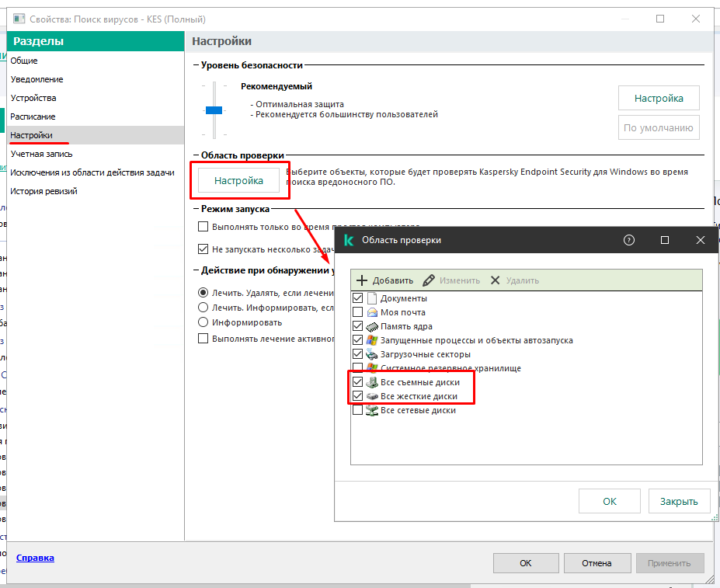Enable Выполнять только во время простоя checkbox
The width and height of the screenshot is (720, 588).
pyautogui.click(x=203, y=227)
